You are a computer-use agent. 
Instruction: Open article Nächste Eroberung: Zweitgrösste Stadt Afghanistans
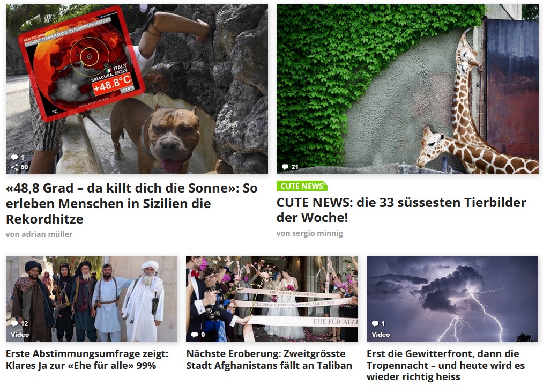click(269, 359)
